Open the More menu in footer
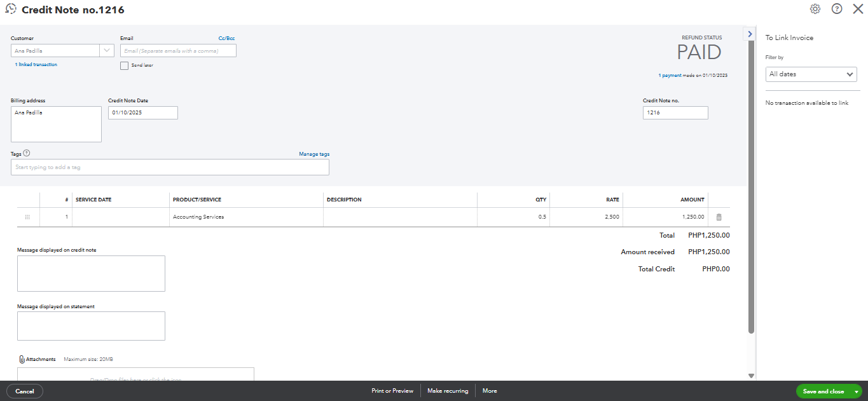 point(490,391)
